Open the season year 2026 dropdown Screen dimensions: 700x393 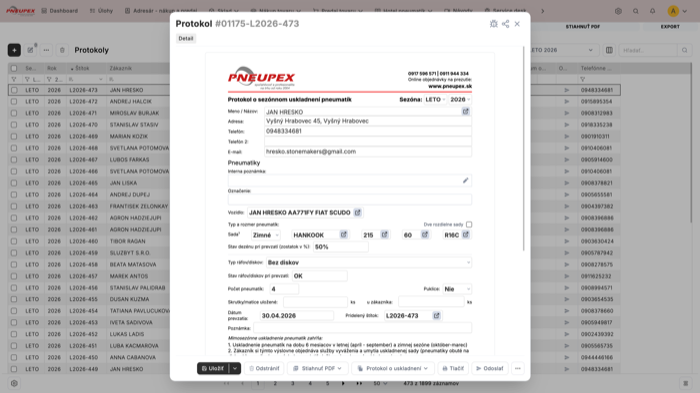[460, 100]
